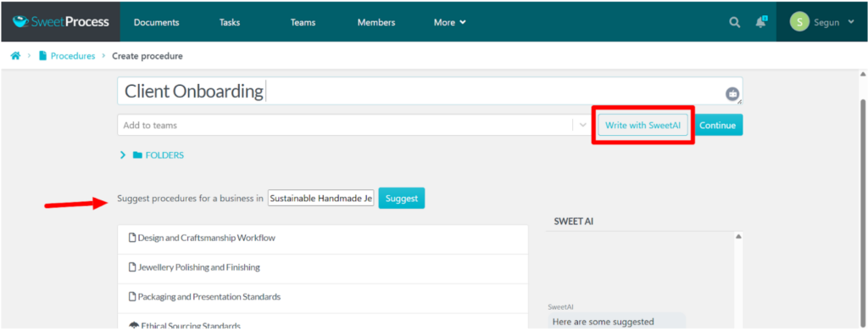Open the Members menu
The image size is (868, 331).
click(376, 22)
